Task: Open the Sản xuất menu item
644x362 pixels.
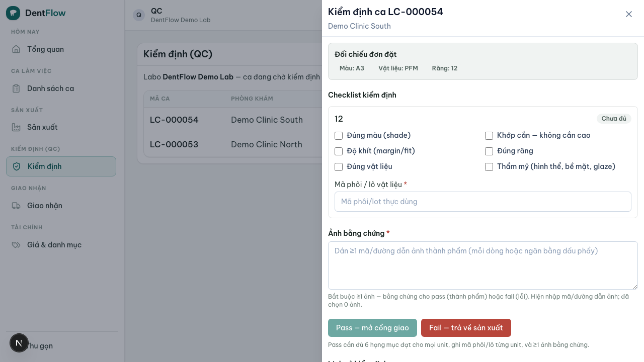Action: tap(61, 127)
